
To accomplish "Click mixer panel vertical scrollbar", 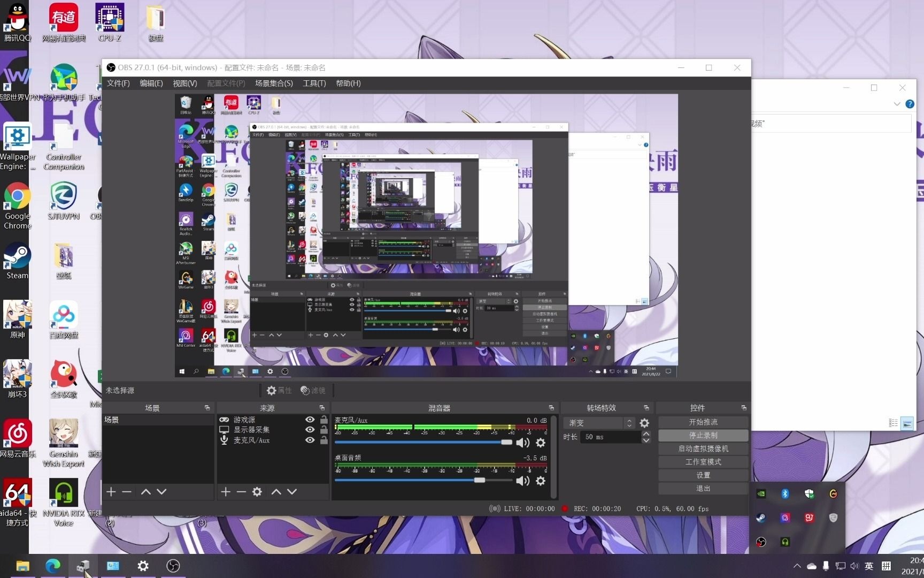I will (x=553, y=457).
